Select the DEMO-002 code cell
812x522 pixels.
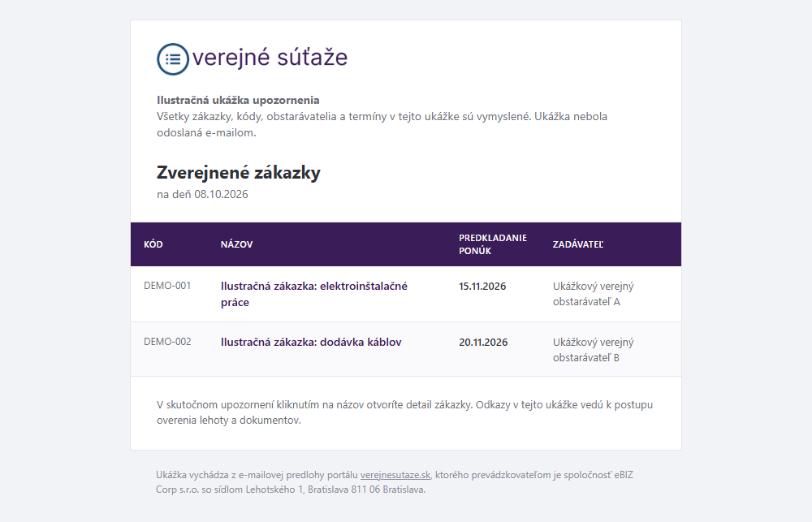[167, 342]
